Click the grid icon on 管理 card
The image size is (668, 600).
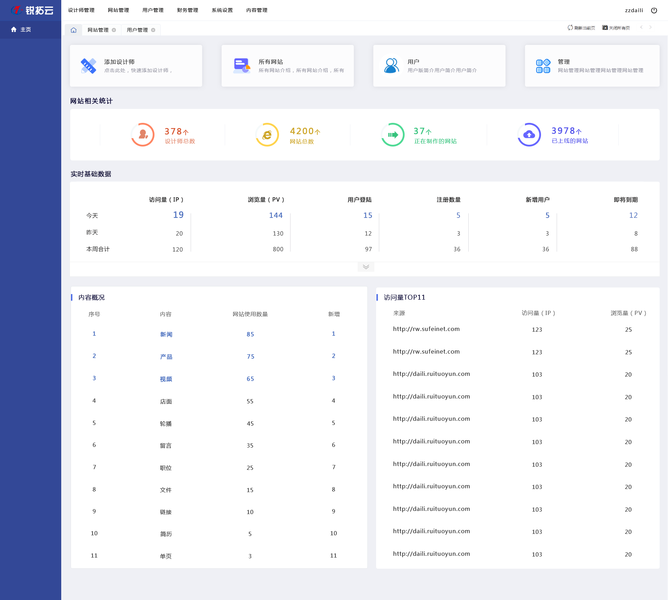coord(543,66)
